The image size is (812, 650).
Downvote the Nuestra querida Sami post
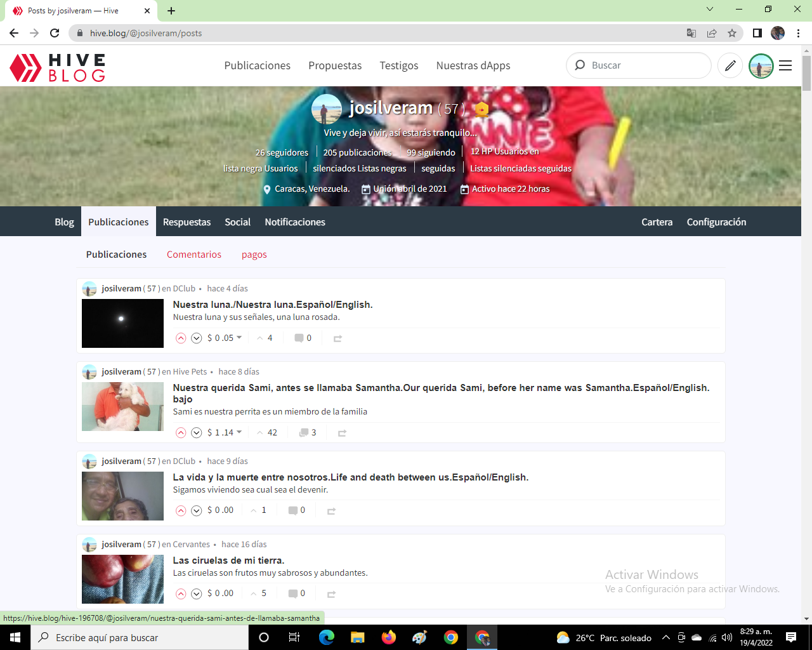[x=197, y=433]
